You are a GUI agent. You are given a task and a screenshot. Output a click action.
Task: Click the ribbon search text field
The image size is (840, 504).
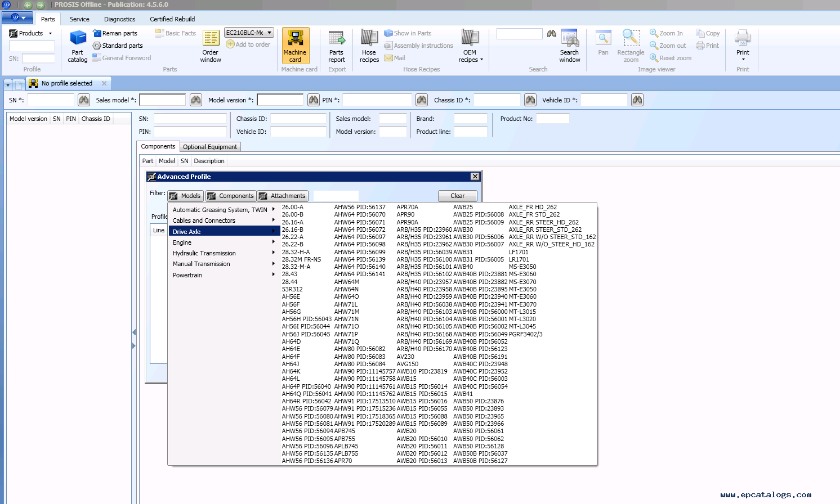click(520, 34)
